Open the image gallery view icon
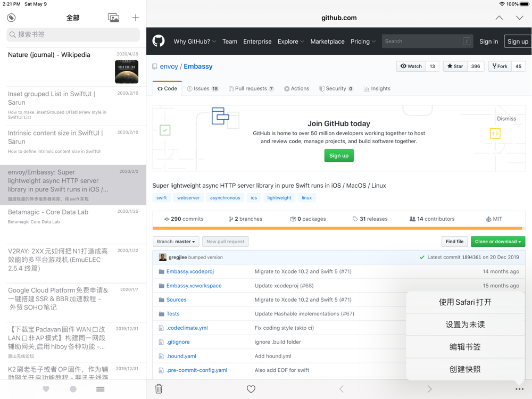The image size is (532, 399). (113, 18)
